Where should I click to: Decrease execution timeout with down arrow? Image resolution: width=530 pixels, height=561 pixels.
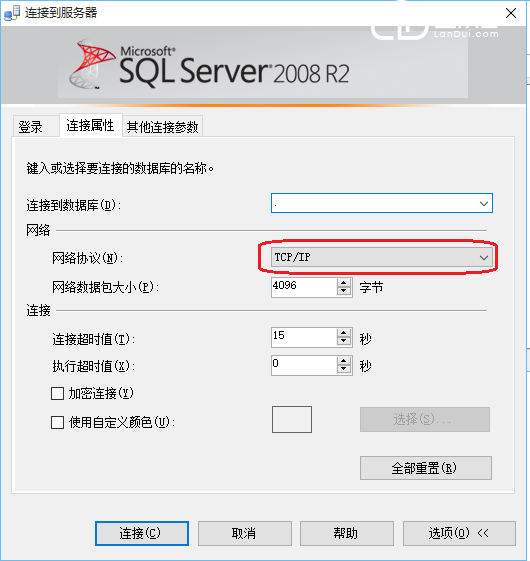click(344, 369)
